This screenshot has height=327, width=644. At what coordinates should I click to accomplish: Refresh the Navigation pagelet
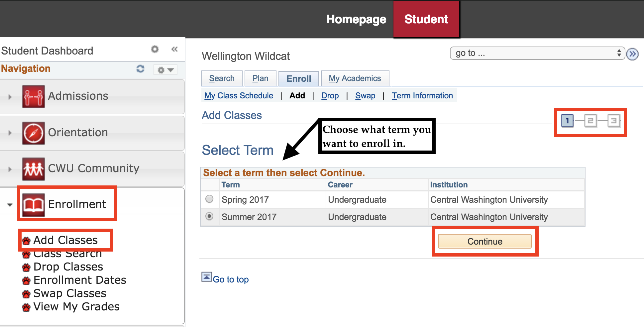pyautogui.click(x=140, y=69)
